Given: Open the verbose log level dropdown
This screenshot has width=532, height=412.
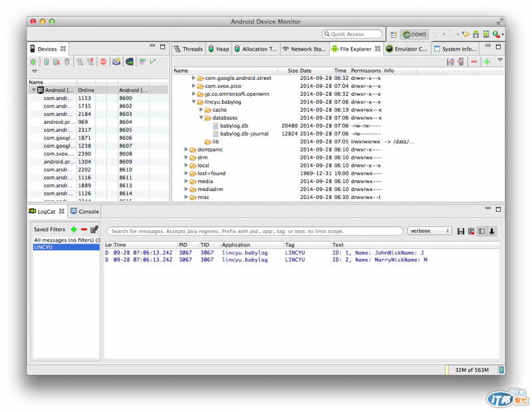Looking at the screenshot, I should pos(429,231).
